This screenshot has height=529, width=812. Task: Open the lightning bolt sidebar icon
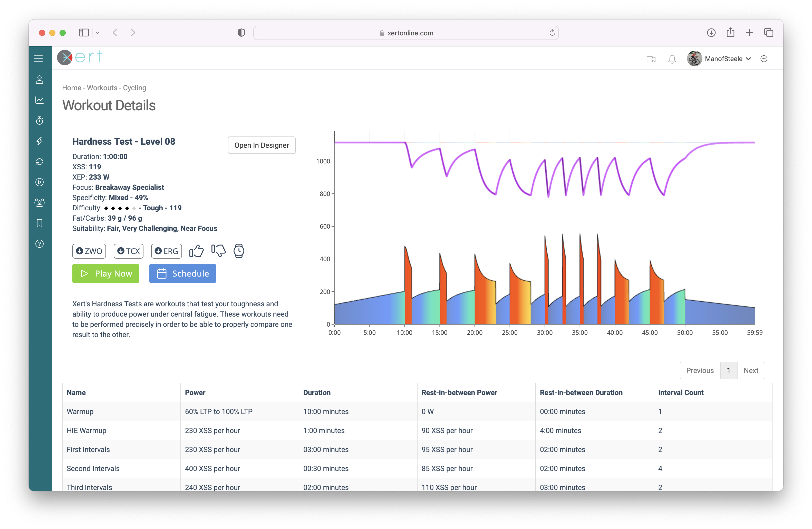40,141
